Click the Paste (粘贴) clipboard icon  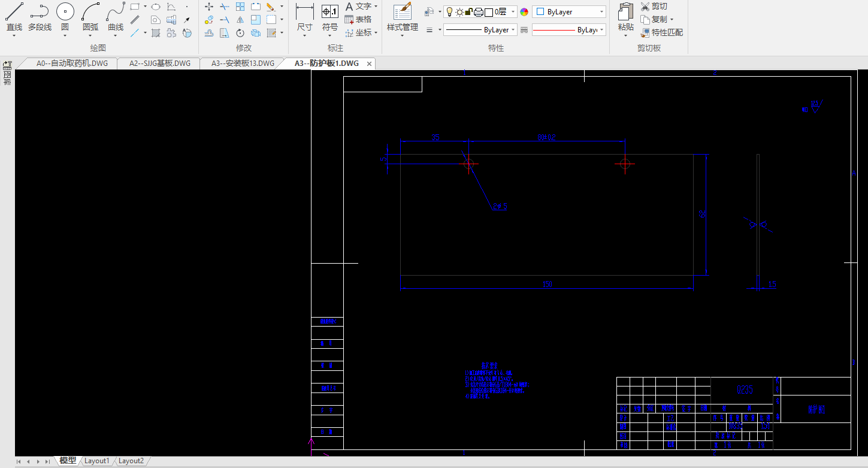625,17
